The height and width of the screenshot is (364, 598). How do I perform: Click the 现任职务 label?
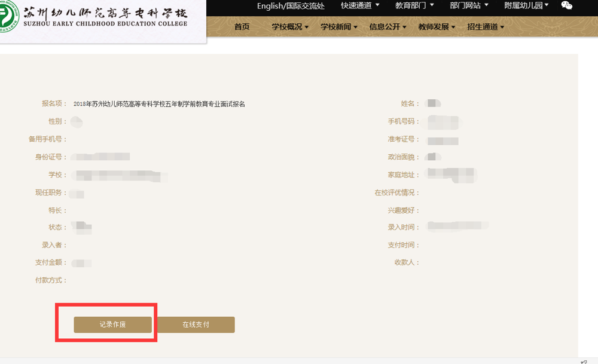click(x=51, y=192)
